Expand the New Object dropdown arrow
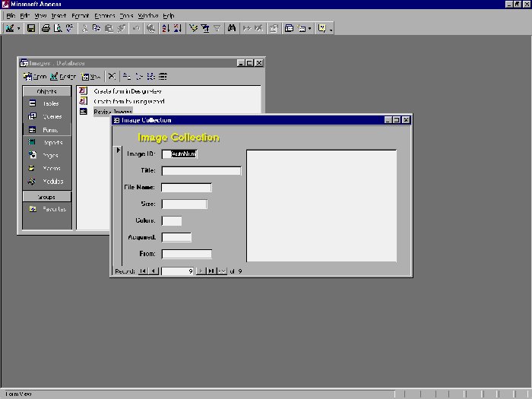 [331, 28]
